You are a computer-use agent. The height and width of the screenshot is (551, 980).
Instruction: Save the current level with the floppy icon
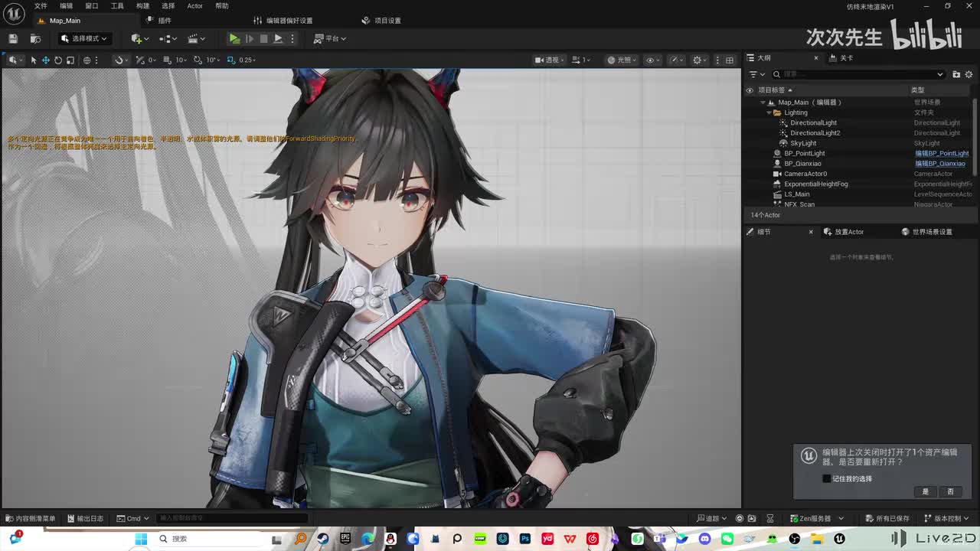(x=13, y=38)
